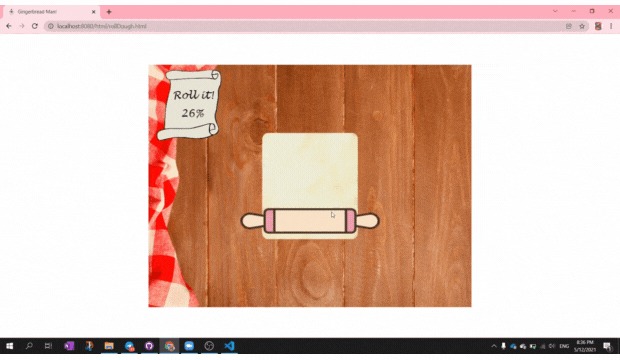
Task: Bookmark this page with the star icon
Action: pyautogui.click(x=582, y=26)
